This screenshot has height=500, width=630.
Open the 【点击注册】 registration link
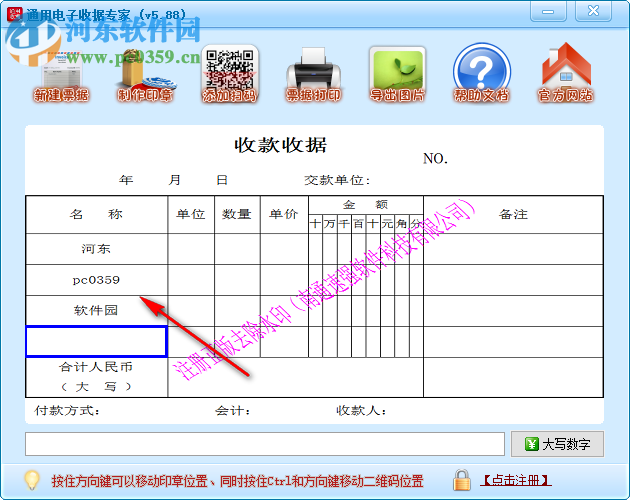pyautogui.click(x=516, y=480)
